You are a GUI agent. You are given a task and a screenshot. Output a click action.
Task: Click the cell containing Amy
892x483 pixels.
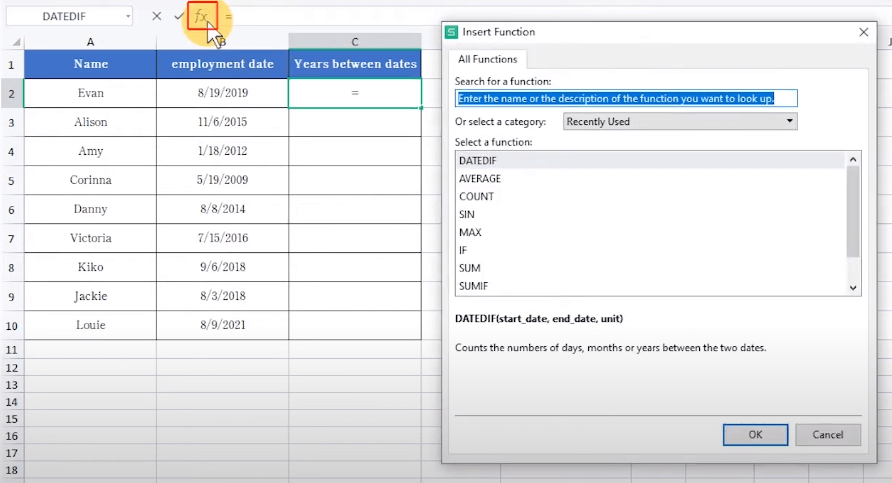click(90, 151)
